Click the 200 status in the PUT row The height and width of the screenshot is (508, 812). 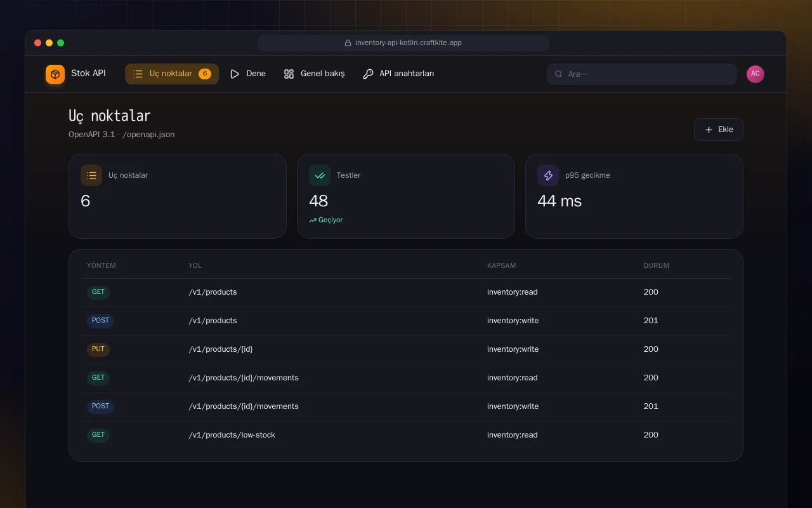click(x=651, y=349)
